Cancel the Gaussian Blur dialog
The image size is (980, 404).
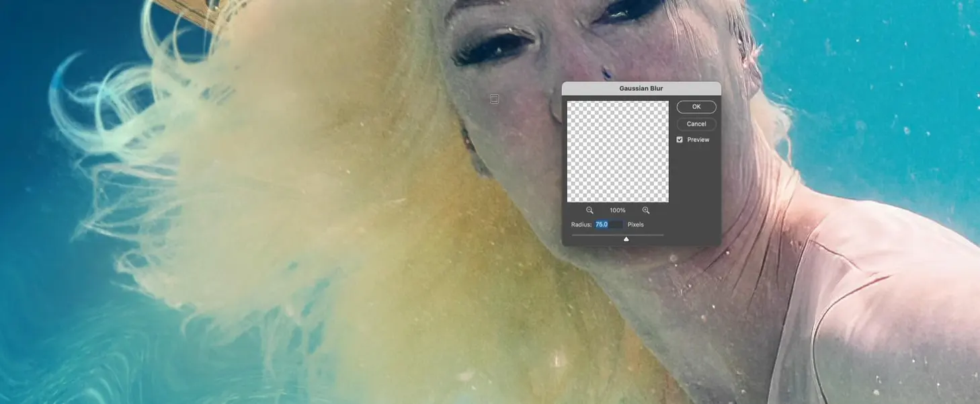(x=696, y=124)
